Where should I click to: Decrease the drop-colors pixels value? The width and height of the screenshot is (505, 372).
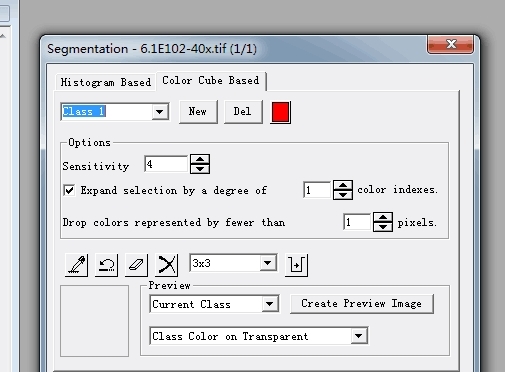point(383,227)
